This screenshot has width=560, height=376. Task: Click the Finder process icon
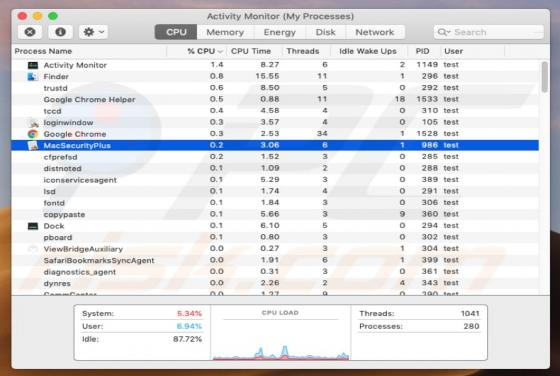[x=33, y=76]
